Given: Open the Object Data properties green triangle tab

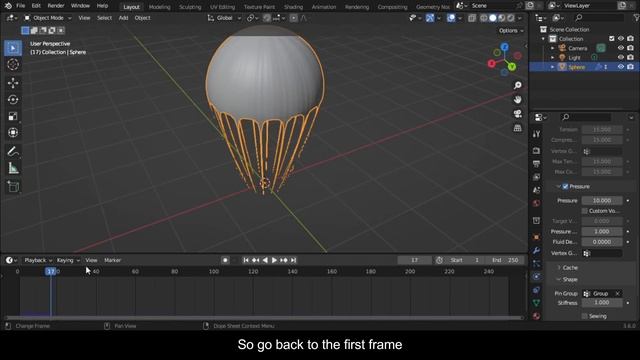Looking at the screenshot, I should pos(536,303).
